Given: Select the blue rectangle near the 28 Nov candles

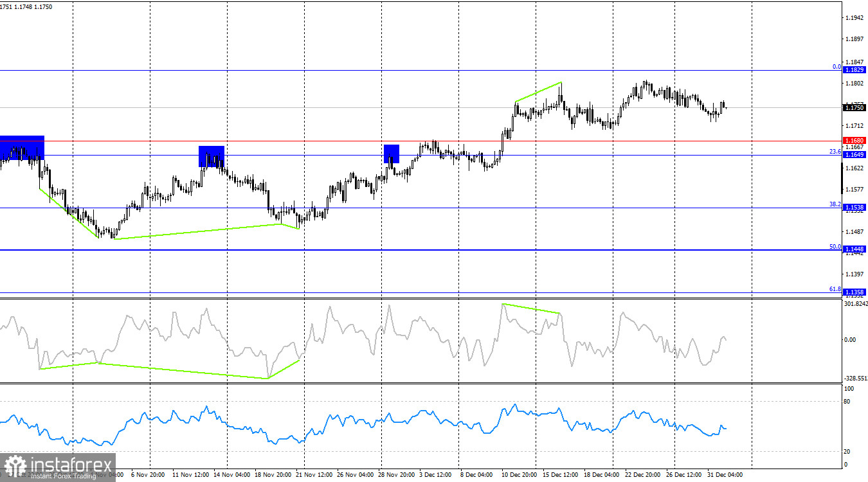Looking at the screenshot, I should 392,154.
